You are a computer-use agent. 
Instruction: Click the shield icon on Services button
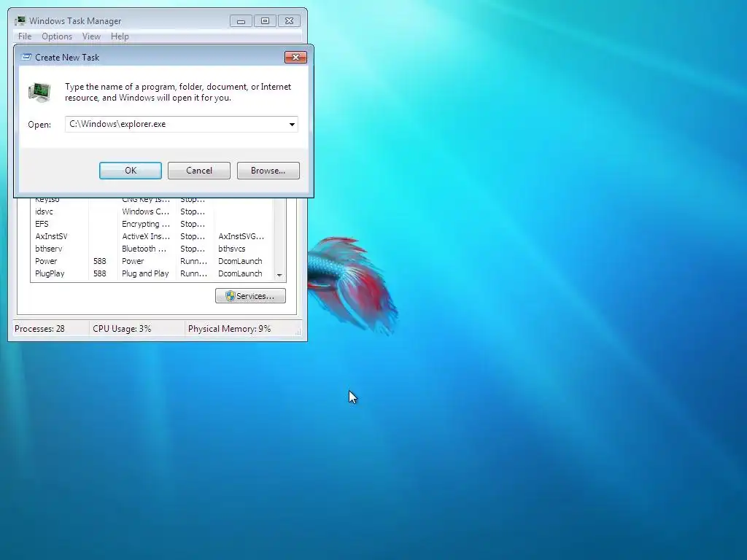tap(230, 296)
